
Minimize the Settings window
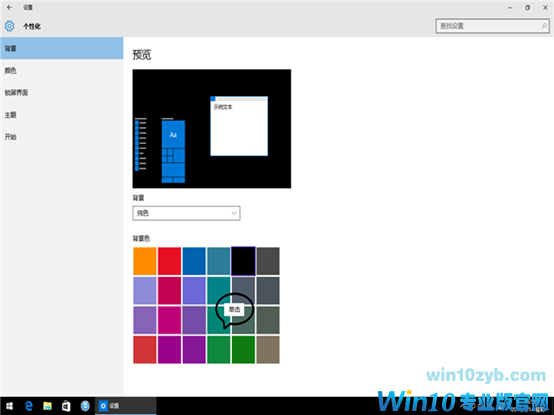pos(510,7)
